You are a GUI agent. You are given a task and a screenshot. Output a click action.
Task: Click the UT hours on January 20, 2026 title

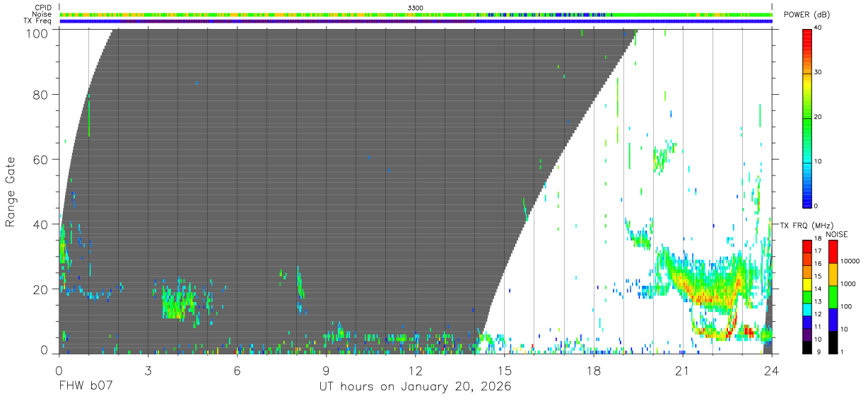(415, 387)
